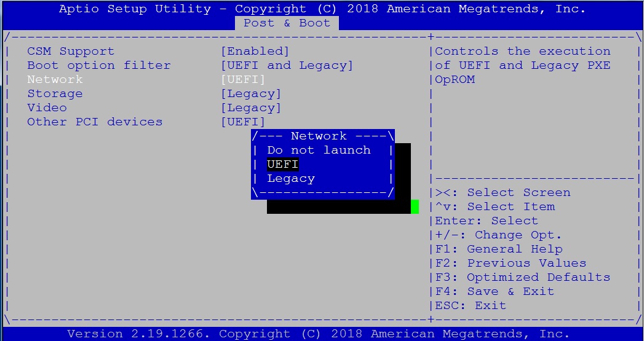The height and width of the screenshot is (341, 644).
Task: Select the Storage setting label
Action: pos(55,94)
